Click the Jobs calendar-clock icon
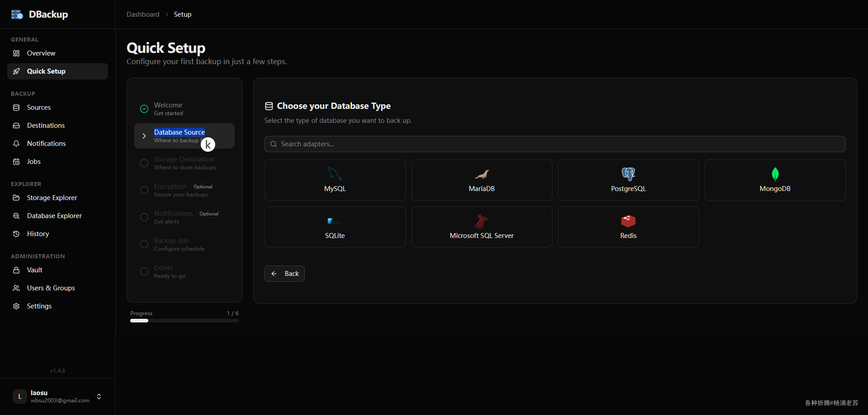The width and height of the screenshot is (868, 415). tap(16, 162)
